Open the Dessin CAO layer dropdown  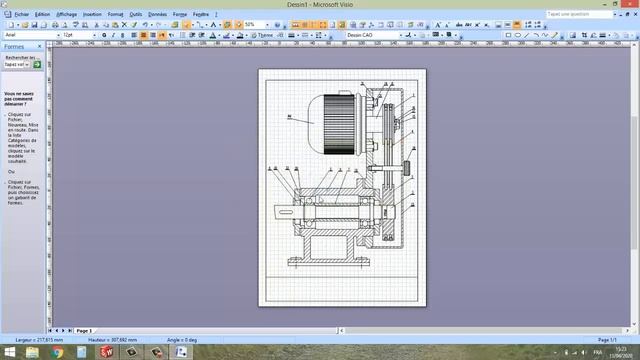click(x=401, y=36)
